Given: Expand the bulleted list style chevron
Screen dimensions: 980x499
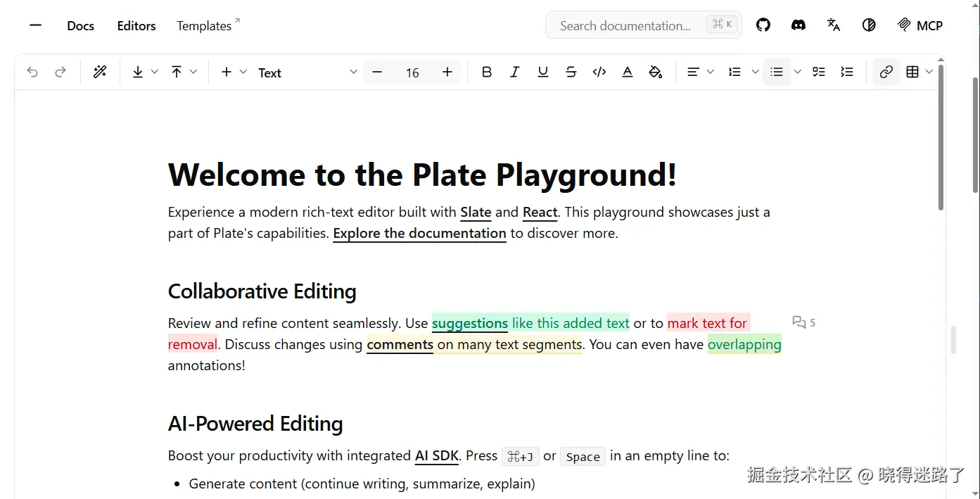Looking at the screenshot, I should tap(798, 72).
